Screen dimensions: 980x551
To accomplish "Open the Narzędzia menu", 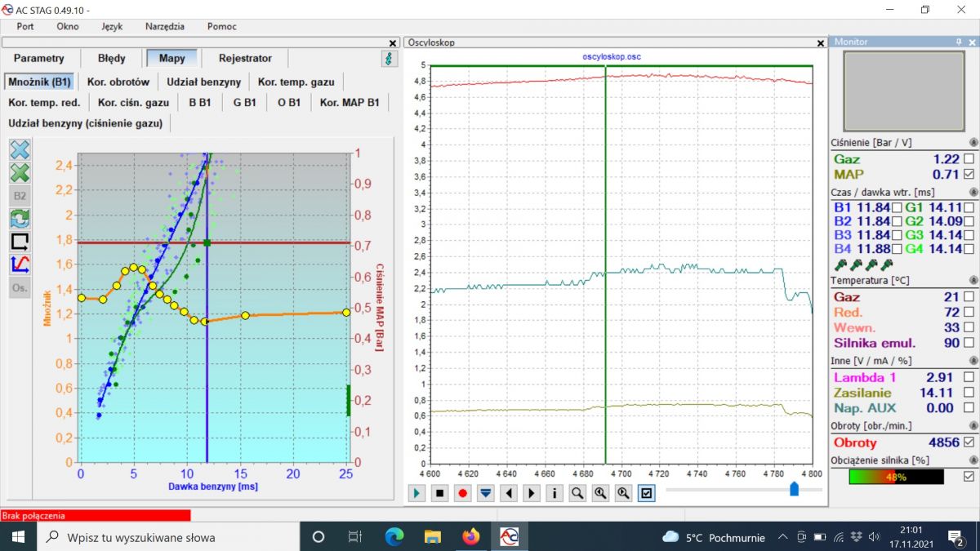I will click(x=165, y=26).
